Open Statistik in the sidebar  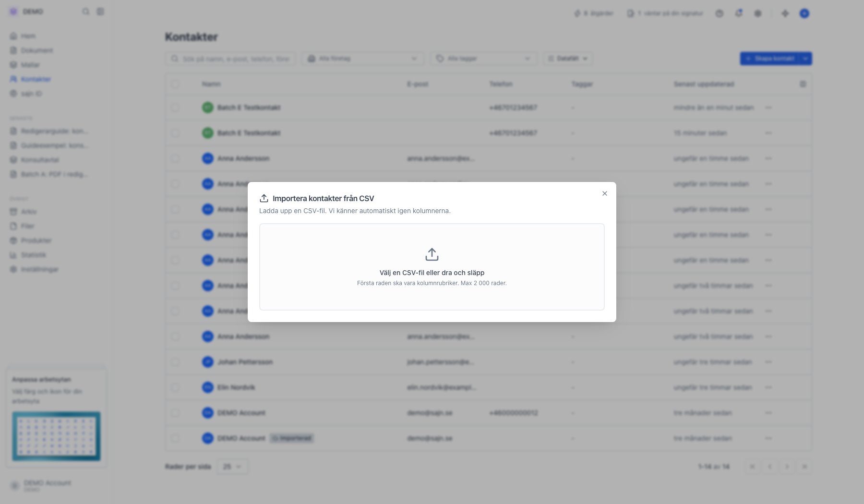click(28, 255)
